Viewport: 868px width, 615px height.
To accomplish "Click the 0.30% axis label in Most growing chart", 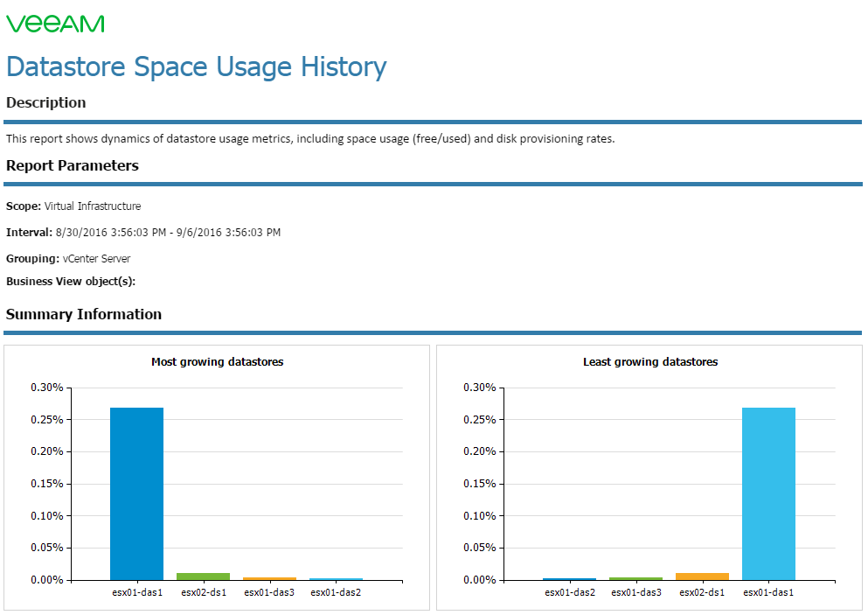I will click(46, 388).
